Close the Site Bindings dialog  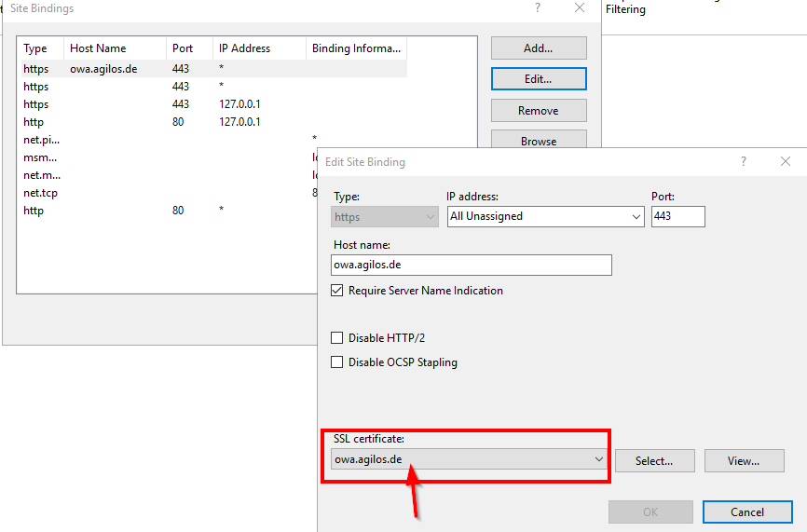tap(580, 7)
